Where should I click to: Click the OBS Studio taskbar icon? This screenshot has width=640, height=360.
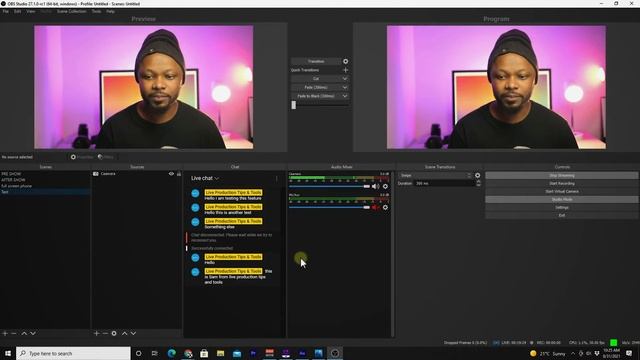[335, 353]
